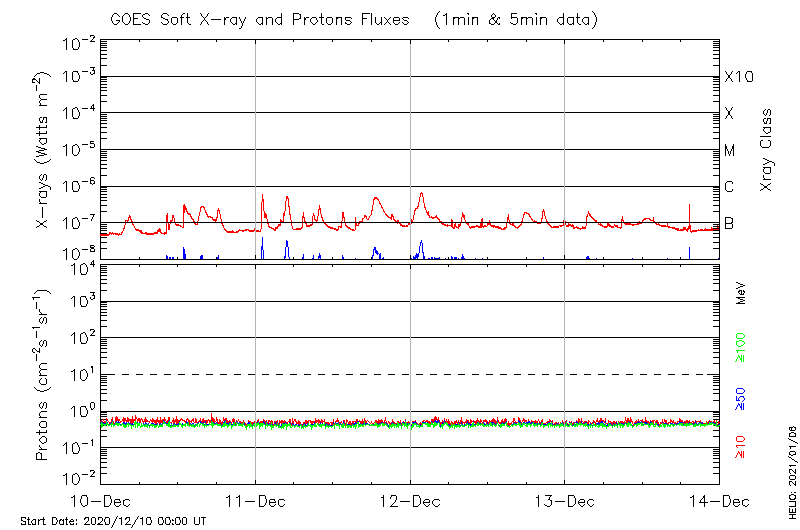This screenshot has height=530, width=800.
Task: Click the Protons axis title
Action: point(44,376)
